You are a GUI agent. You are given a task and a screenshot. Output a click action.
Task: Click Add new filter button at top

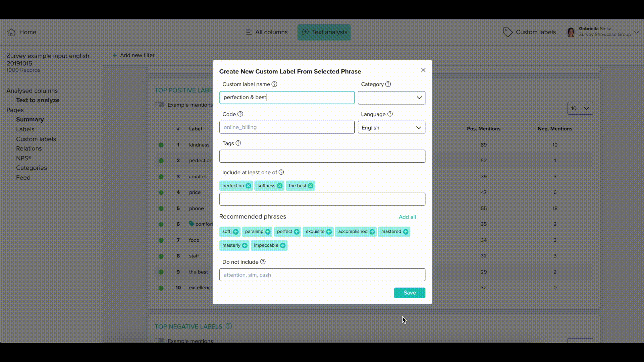pos(133,55)
